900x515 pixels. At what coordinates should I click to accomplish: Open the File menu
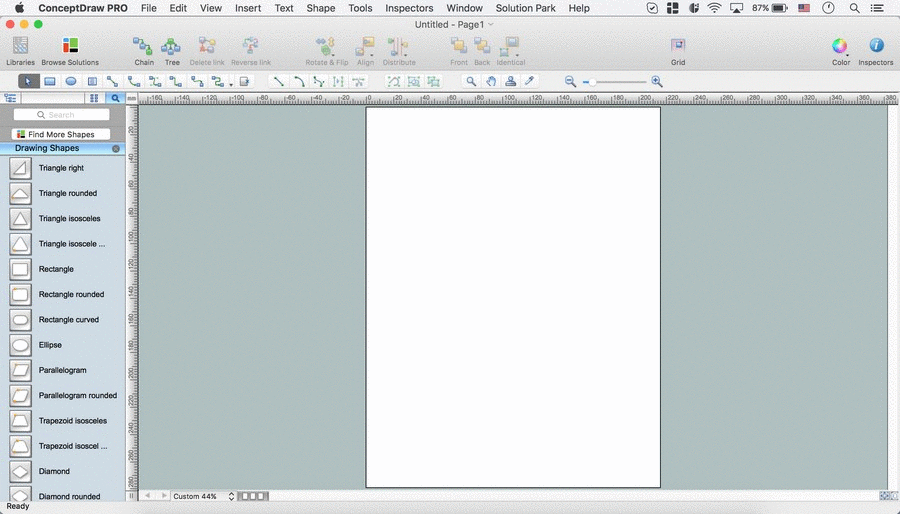coord(149,8)
